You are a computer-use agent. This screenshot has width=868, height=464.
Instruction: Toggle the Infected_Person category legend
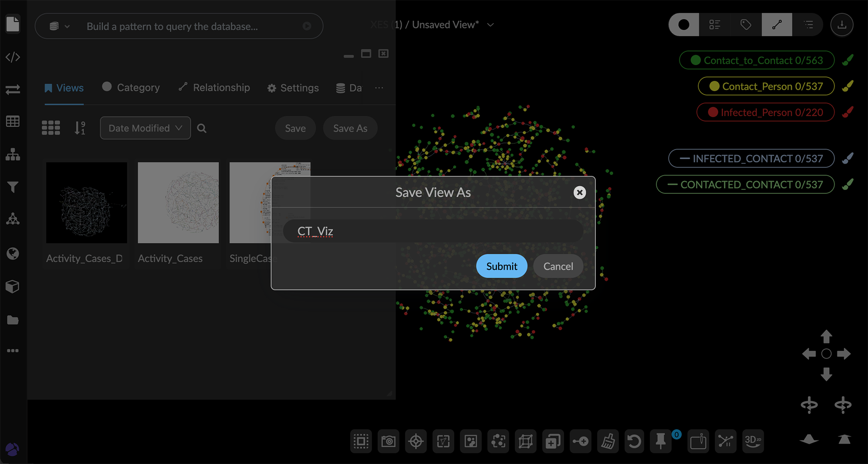pyautogui.click(x=765, y=112)
